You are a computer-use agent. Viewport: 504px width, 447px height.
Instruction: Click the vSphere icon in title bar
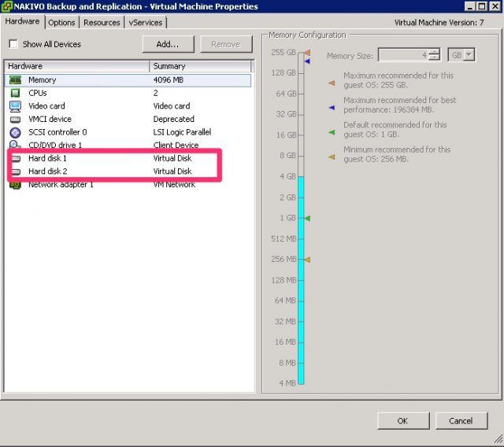[7, 6]
